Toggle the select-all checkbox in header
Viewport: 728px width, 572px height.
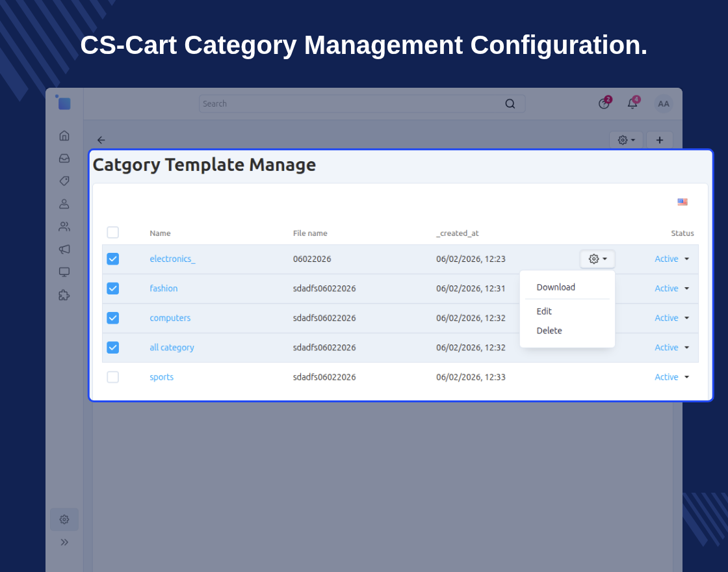113,232
